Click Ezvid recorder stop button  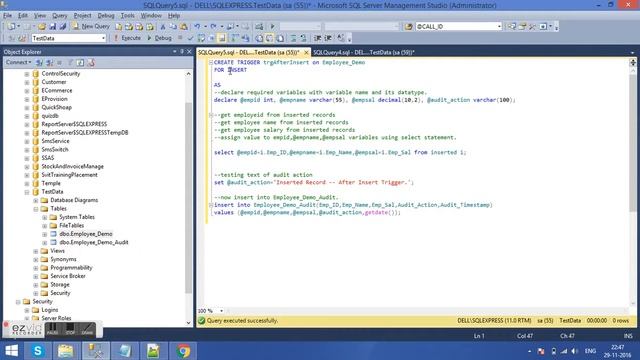point(70,329)
